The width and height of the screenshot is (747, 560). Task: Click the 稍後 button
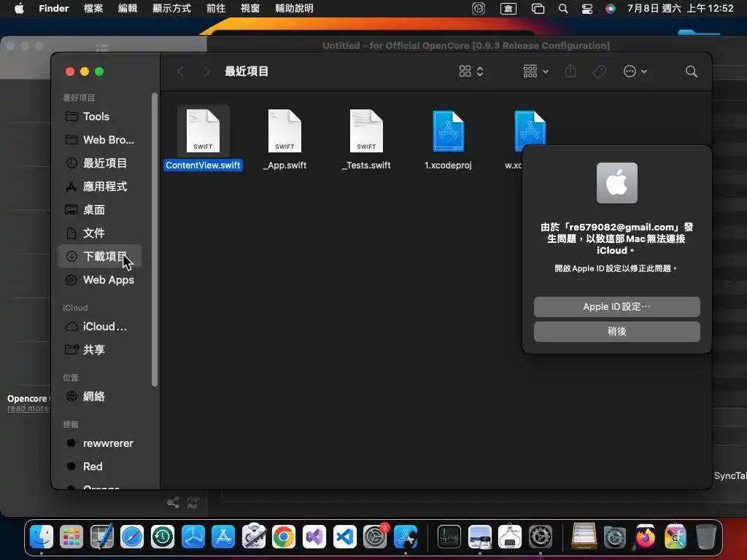[616, 332]
